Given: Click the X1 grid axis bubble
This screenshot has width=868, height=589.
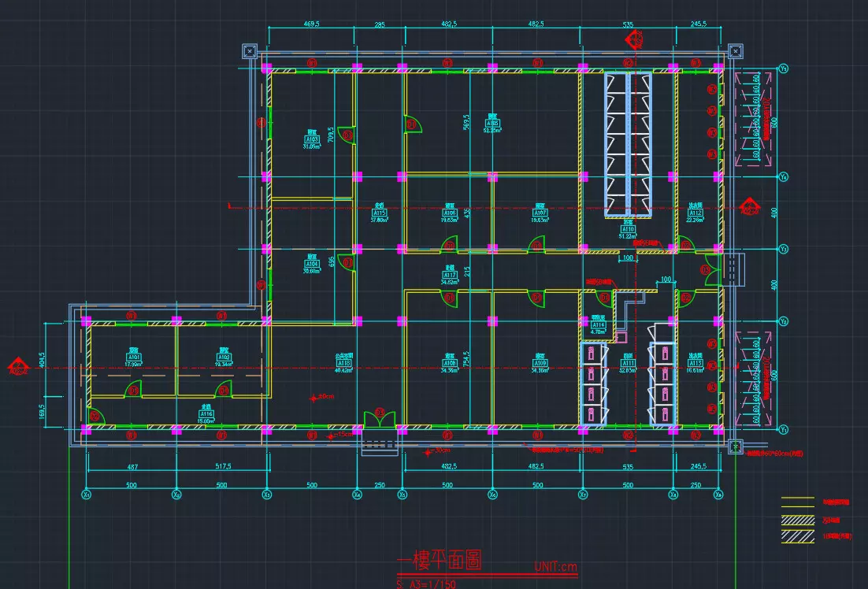Looking at the screenshot, I should [87, 495].
